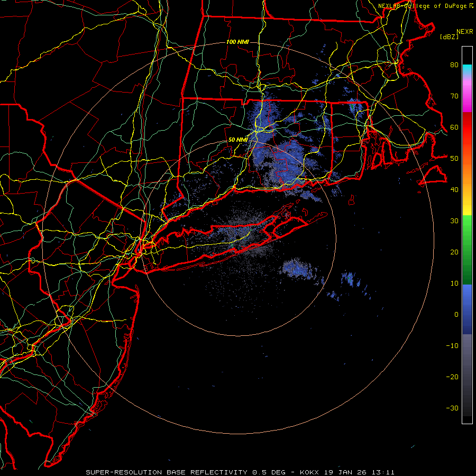Click the "30" value on the dBZ scale
The image size is (476, 476).
[454, 221]
